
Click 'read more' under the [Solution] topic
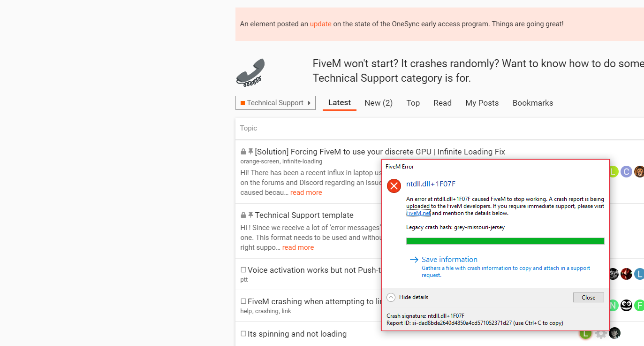click(306, 192)
